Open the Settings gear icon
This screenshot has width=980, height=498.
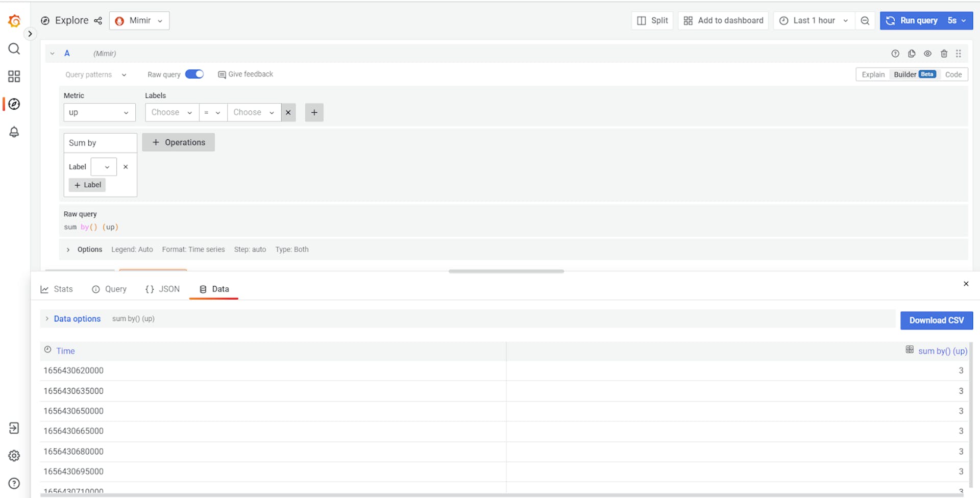[14, 456]
